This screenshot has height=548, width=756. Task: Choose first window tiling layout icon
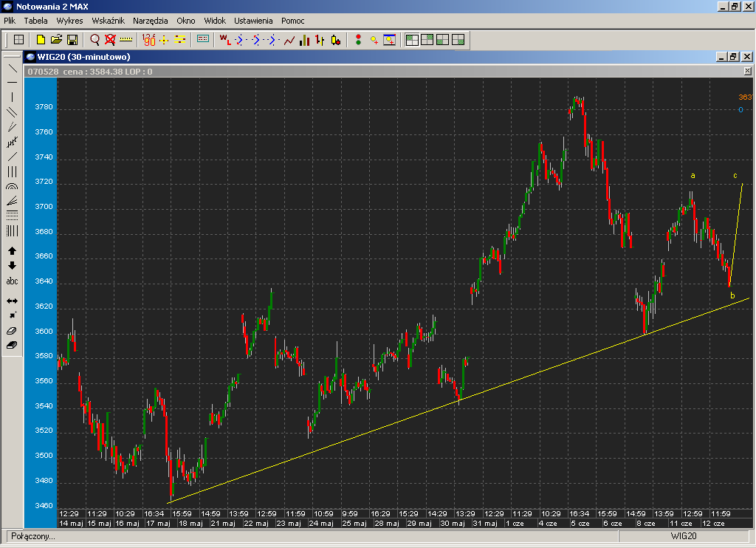[x=412, y=40]
